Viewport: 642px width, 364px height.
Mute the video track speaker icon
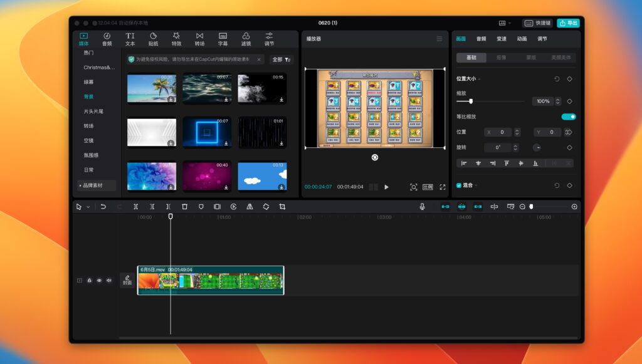[x=110, y=280]
